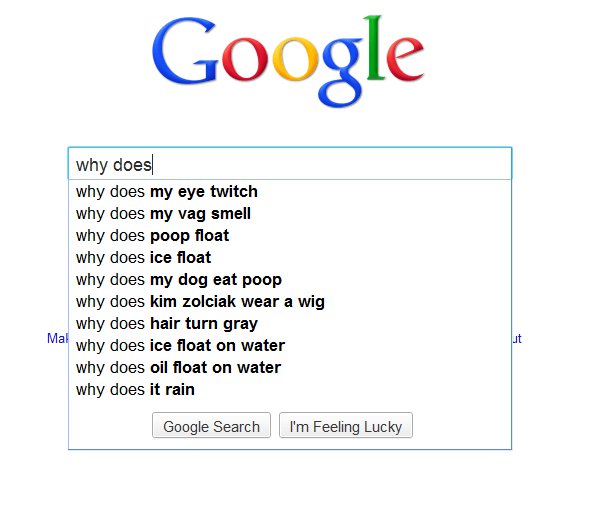Click the bold words 'oil float'
The image size is (593, 507).
179,367
